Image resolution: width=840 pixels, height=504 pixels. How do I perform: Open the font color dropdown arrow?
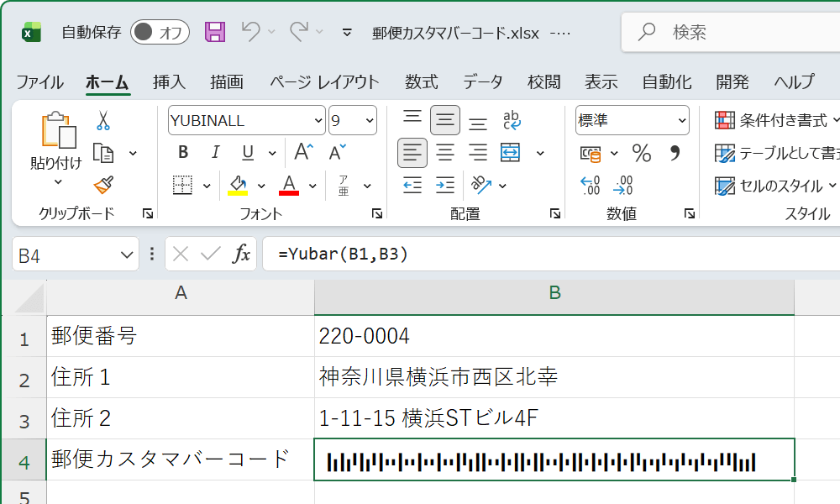coord(312,186)
